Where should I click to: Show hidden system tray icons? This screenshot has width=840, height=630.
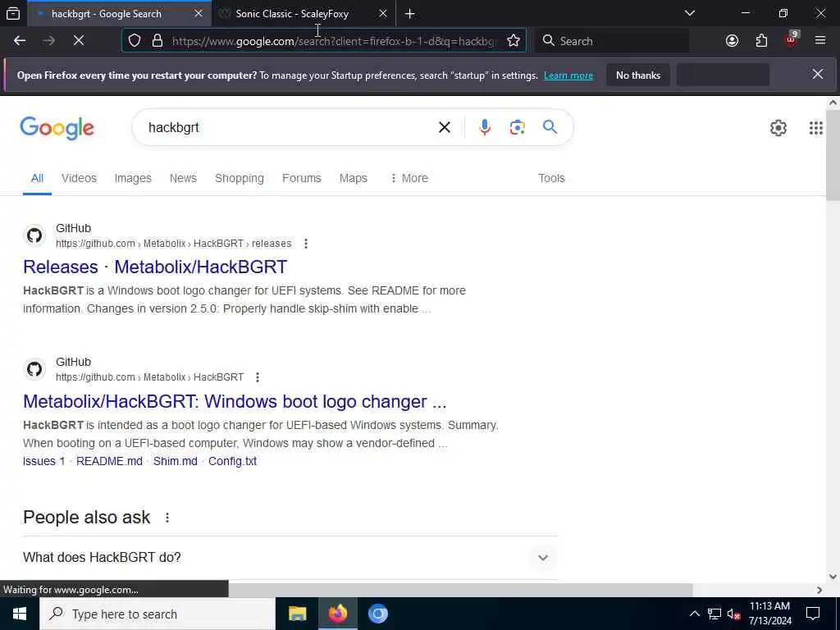pos(694,614)
